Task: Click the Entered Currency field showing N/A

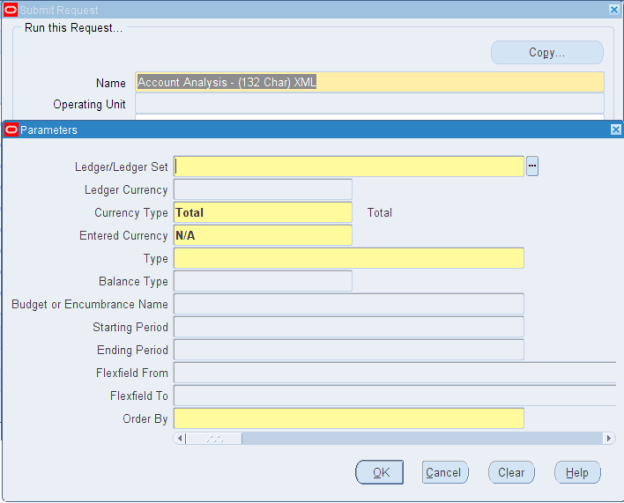Action: [262, 236]
